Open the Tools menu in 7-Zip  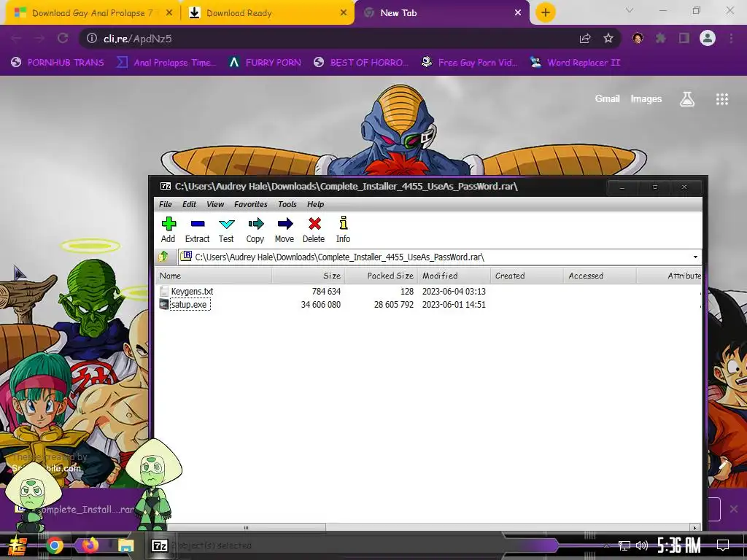click(x=287, y=204)
